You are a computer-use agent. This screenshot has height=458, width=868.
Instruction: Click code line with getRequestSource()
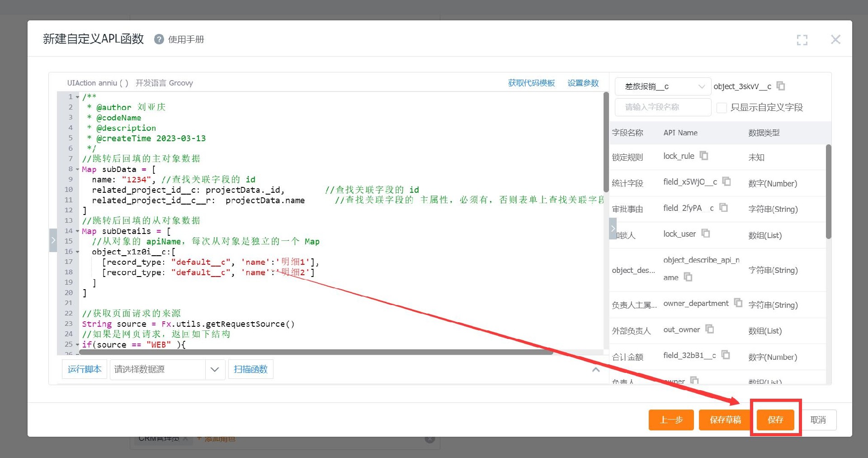(x=188, y=324)
